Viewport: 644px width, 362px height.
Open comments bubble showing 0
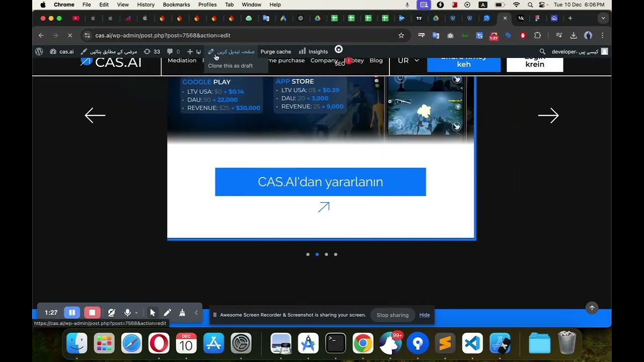click(173, 51)
